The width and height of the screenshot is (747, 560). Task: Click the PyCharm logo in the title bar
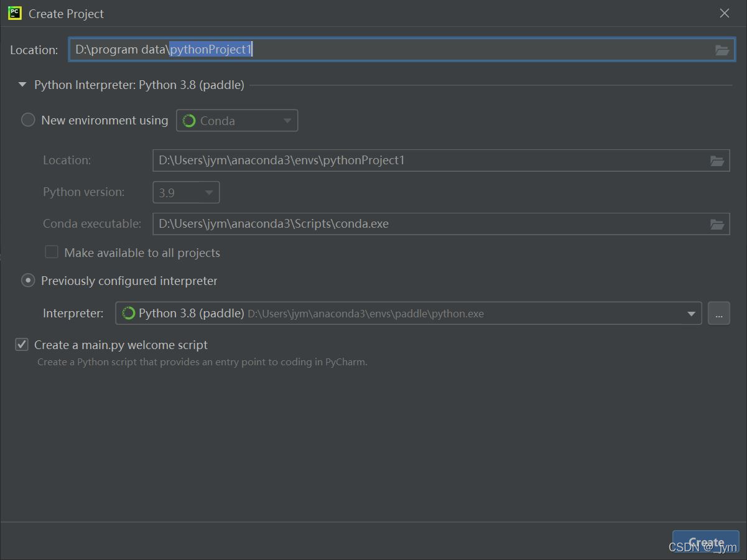[15, 13]
